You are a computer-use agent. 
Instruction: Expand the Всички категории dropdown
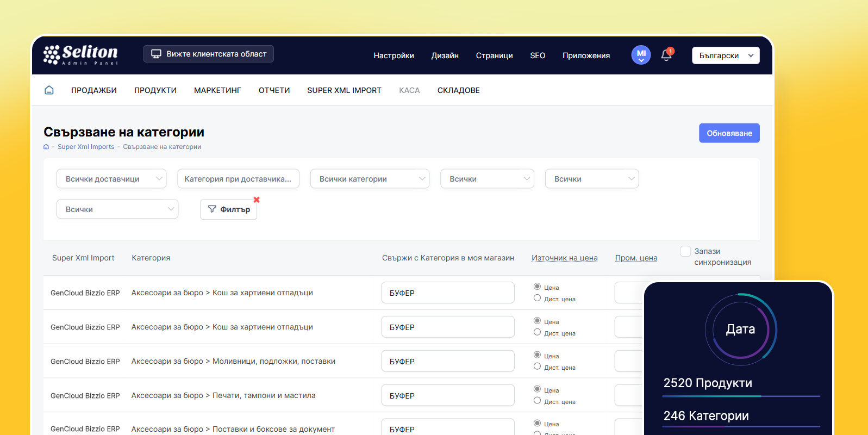coord(370,179)
